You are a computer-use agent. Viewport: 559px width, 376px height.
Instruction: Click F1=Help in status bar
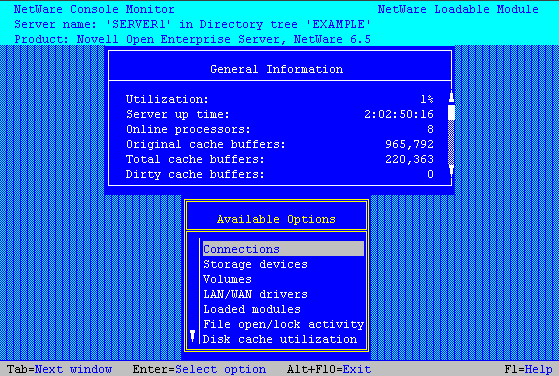pos(528,369)
